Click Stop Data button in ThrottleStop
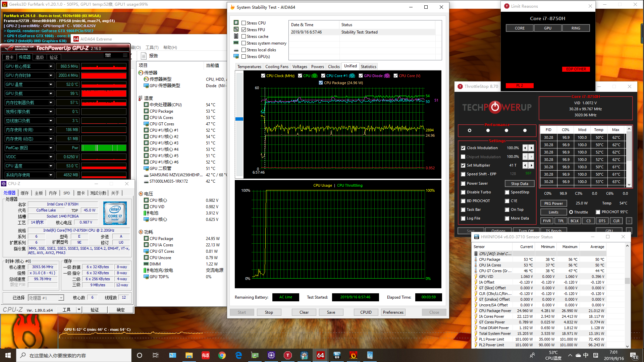This screenshot has height=362, width=644. point(519,183)
